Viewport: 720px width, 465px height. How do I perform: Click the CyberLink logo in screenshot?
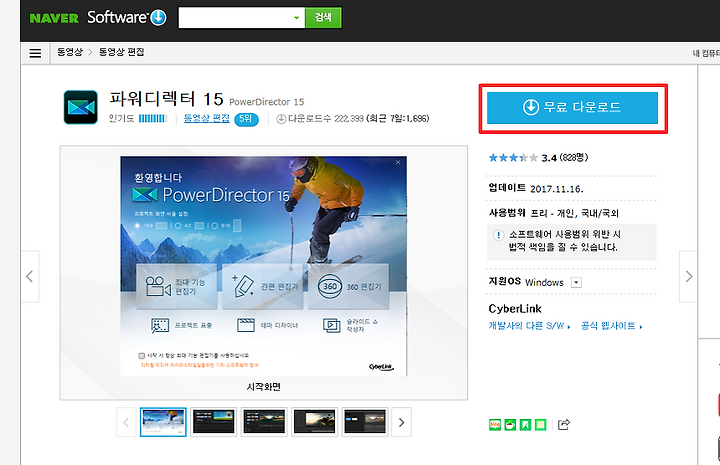click(381, 367)
